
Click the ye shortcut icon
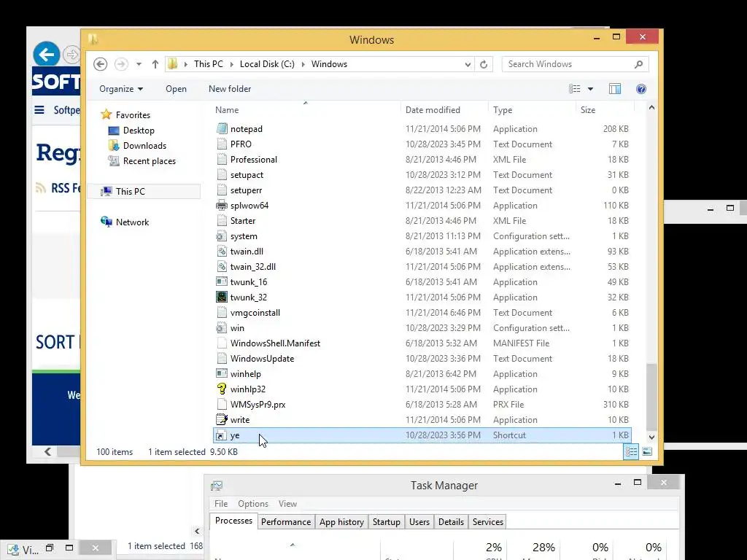pos(222,435)
